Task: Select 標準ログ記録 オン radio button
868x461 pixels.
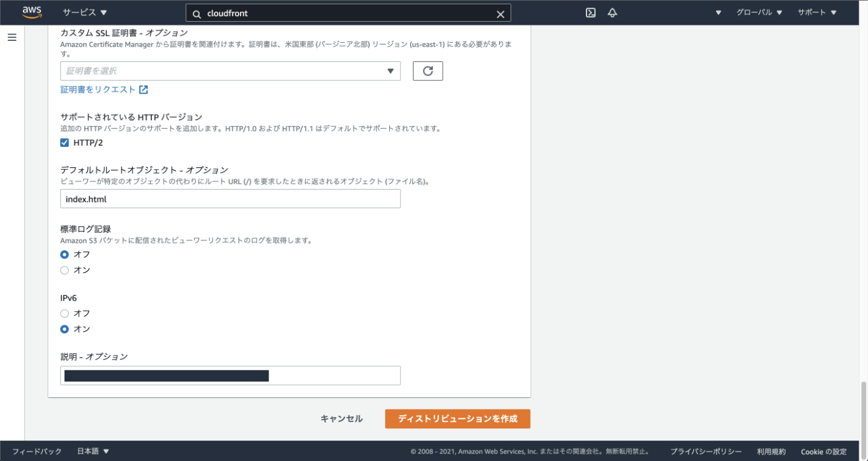Action: [x=64, y=270]
